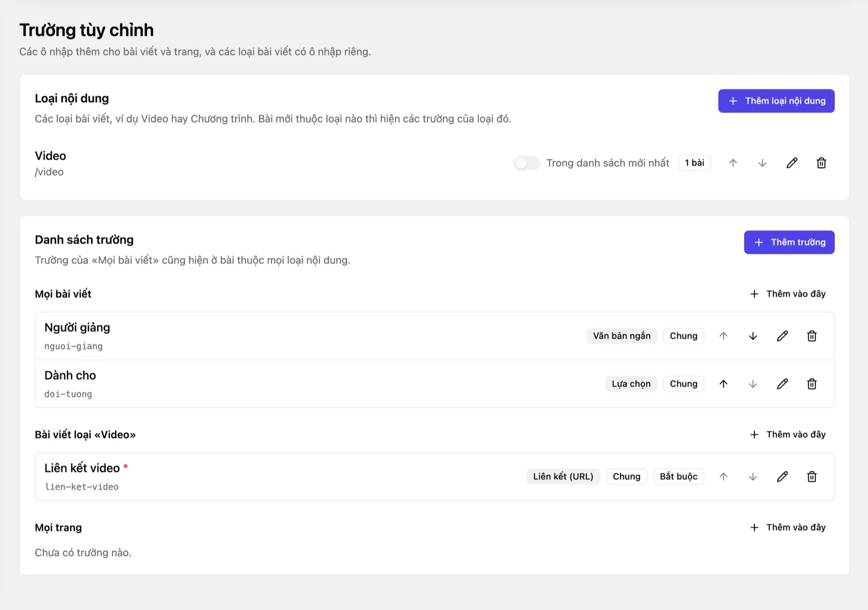Delete the Video content type
The height and width of the screenshot is (610, 868).
821,163
